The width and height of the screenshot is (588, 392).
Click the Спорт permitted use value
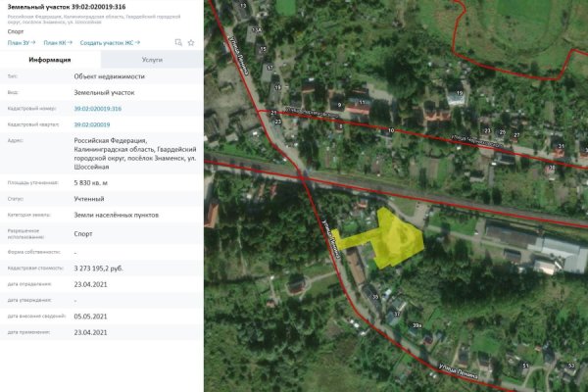(83, 234)
